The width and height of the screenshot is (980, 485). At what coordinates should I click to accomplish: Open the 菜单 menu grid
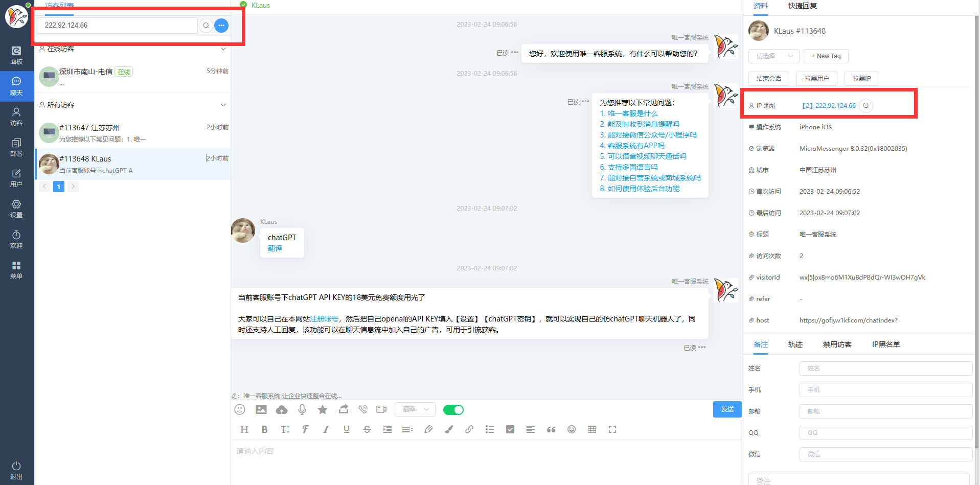point(16,270)
